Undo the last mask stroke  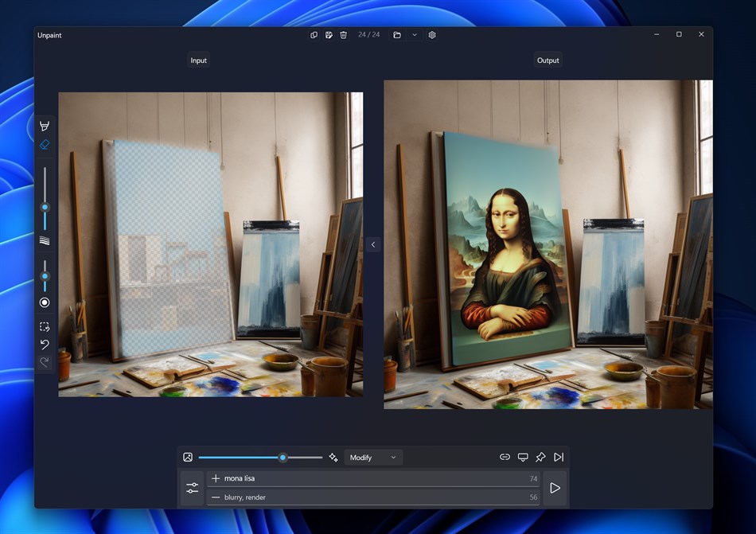point(45,344)
